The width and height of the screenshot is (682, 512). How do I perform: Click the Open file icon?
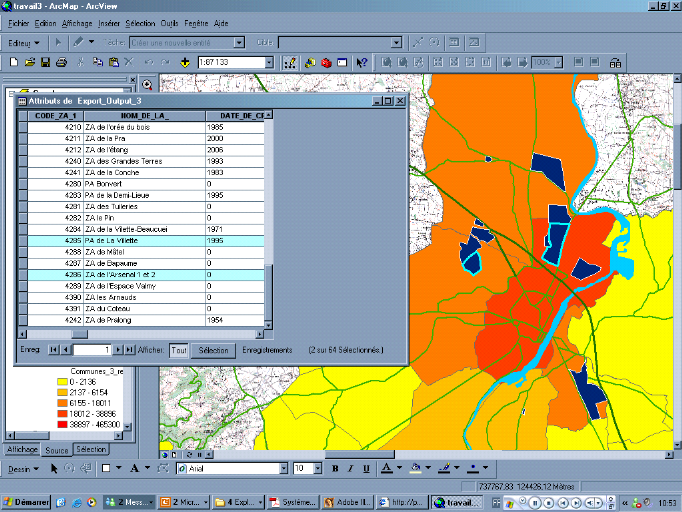[30, 62]
